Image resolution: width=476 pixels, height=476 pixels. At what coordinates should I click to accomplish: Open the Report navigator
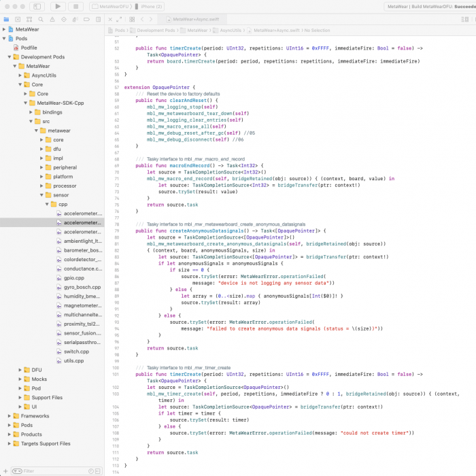point(98,20)
